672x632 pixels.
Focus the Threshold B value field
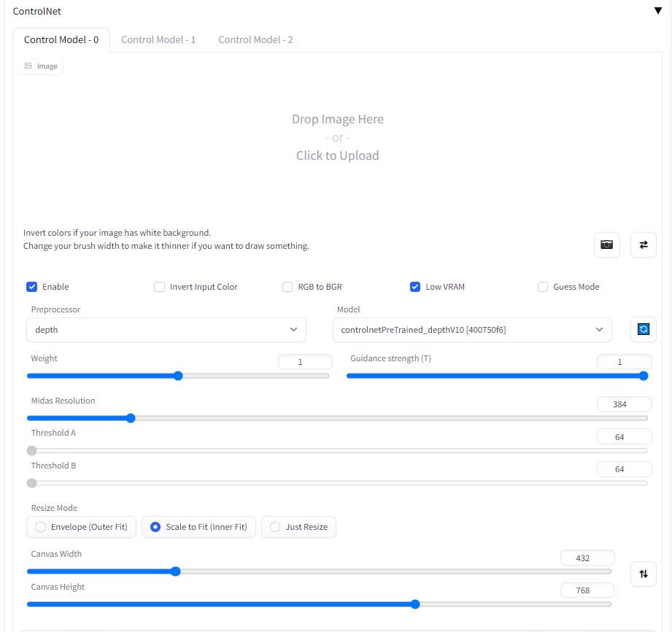625,469
